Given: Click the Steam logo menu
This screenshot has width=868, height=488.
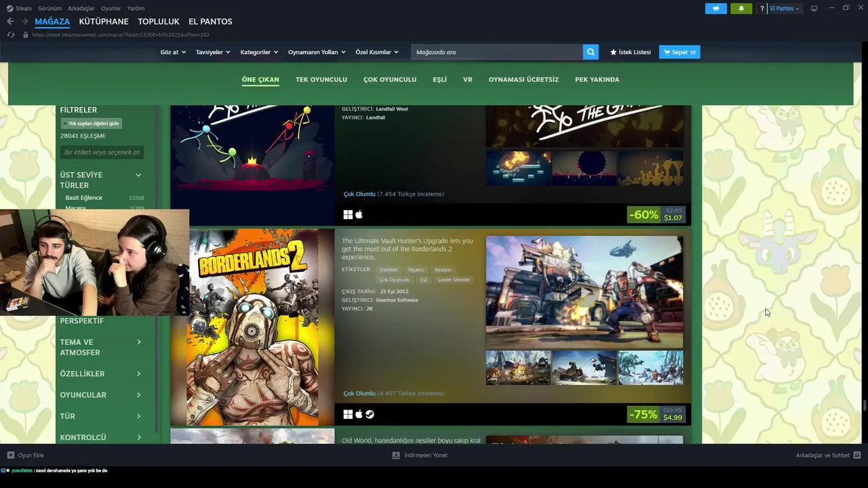Looking at the screenshot, I should pos(19,8).
